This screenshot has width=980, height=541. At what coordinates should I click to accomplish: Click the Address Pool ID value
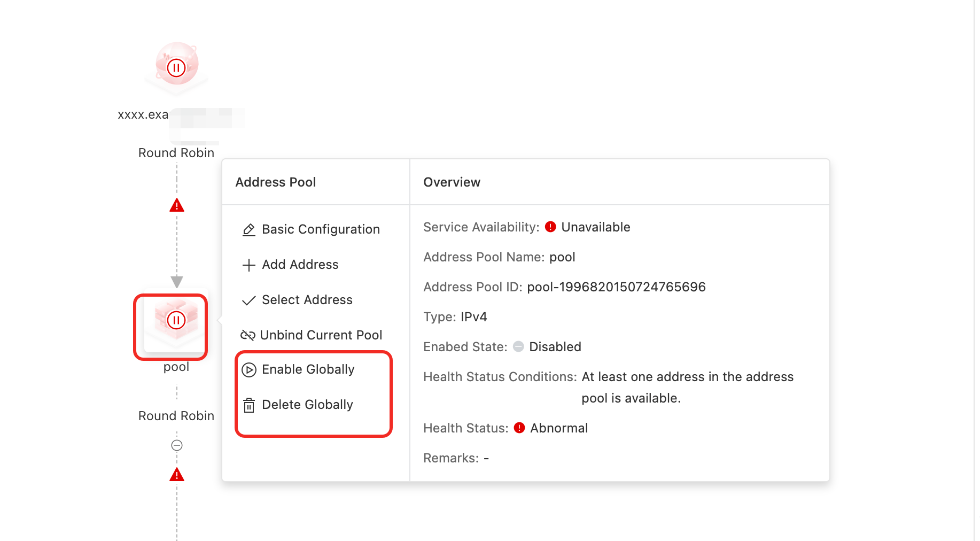pyautogui.click(x=616, y=287)
